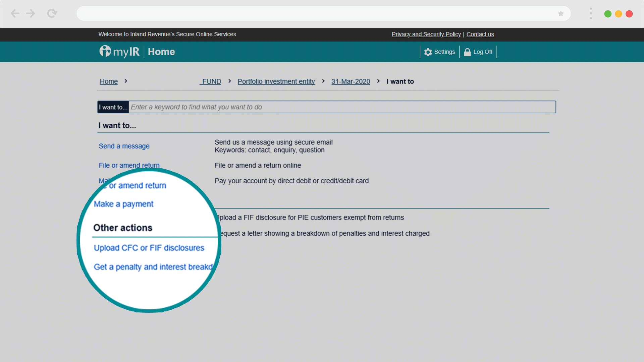Click the keyword search field

341,107
